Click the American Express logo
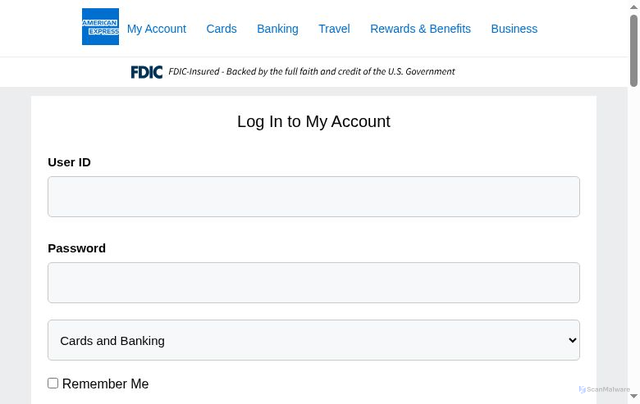 pyautogui.click(x=100, y=27)
